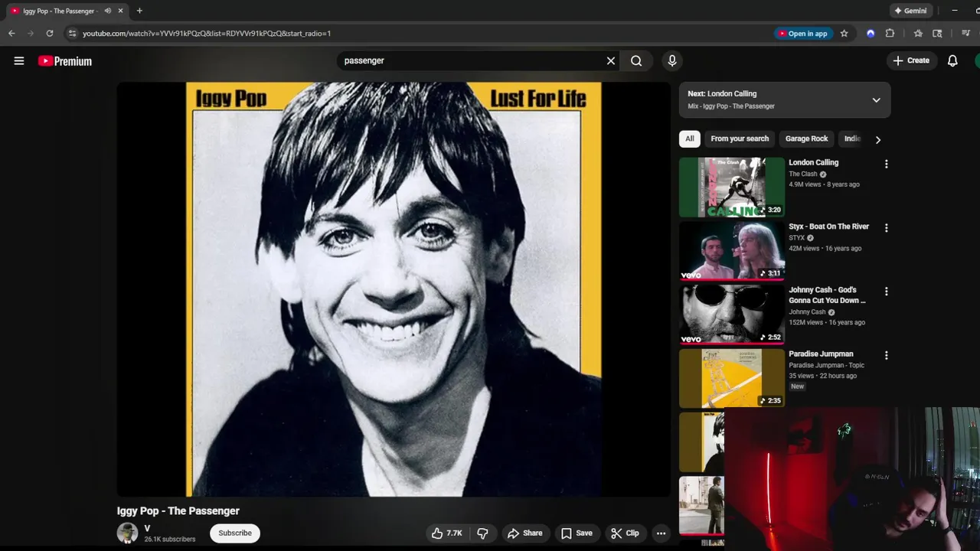
Task: Start voice search with microphone icon
Action: [x=672, y=60]
